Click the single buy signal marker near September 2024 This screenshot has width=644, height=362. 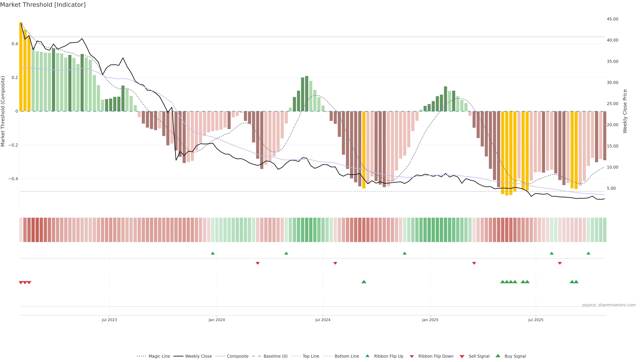(x=364, y=282)
